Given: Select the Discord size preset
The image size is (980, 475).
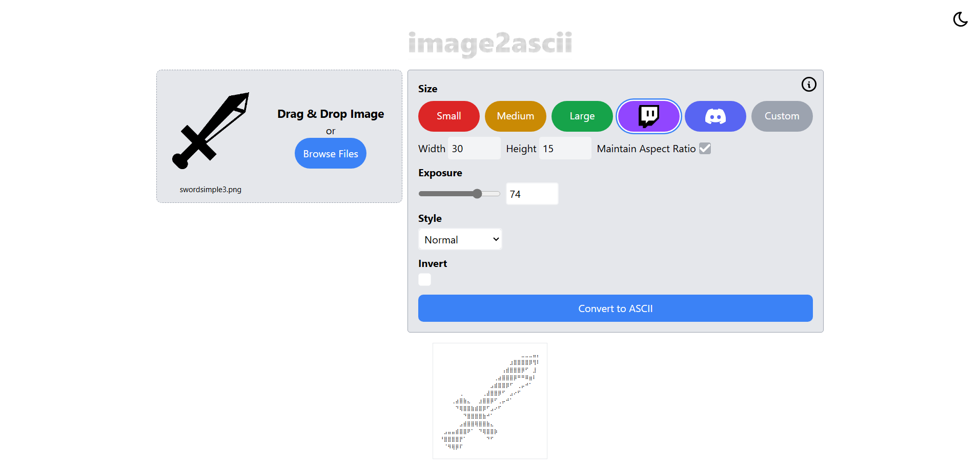Looking at the screenshot, I should coord(715,116).
